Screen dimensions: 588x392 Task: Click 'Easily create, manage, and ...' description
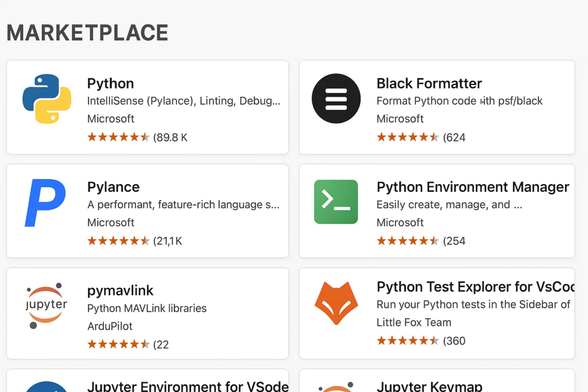coord(449,205)
